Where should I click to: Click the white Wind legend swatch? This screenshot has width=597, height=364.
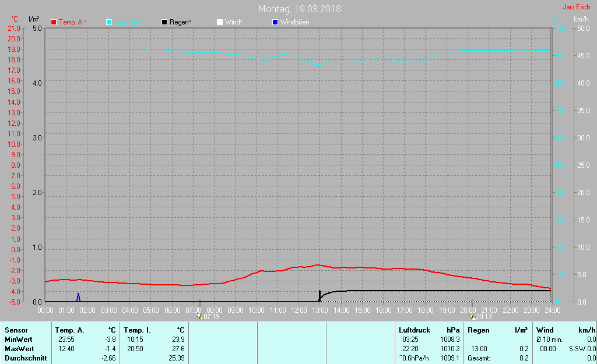(220, 22)
